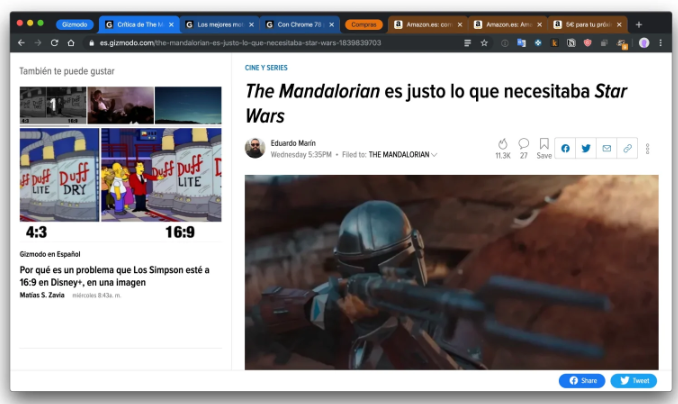Click the CINE Y SERIES category link

[x=266, y=67]
